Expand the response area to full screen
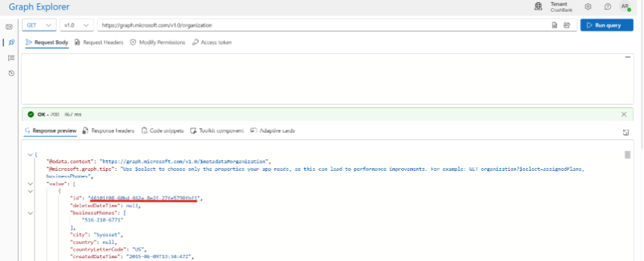This screenshot has width=644, height=261. (626, 132)
